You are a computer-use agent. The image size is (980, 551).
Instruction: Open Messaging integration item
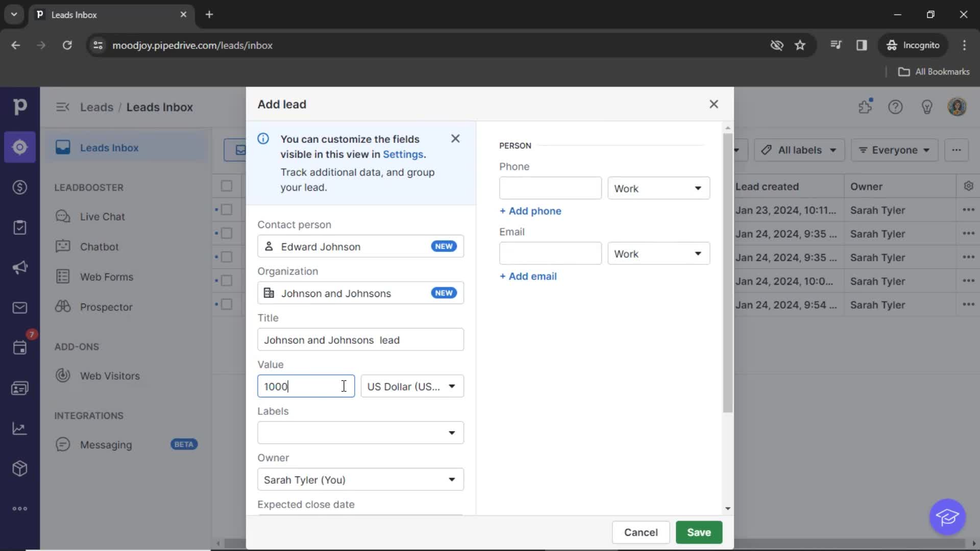(x=126, y=444)
